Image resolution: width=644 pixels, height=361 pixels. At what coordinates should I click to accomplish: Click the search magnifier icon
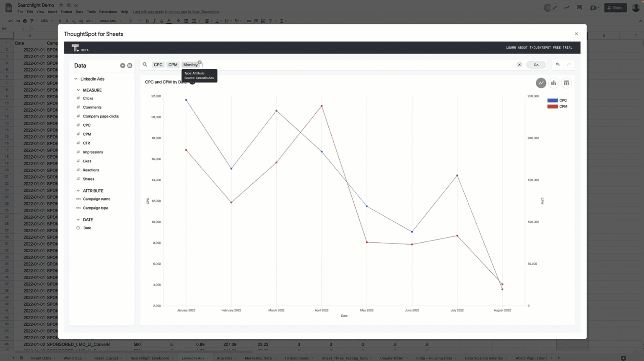(145, 65)
